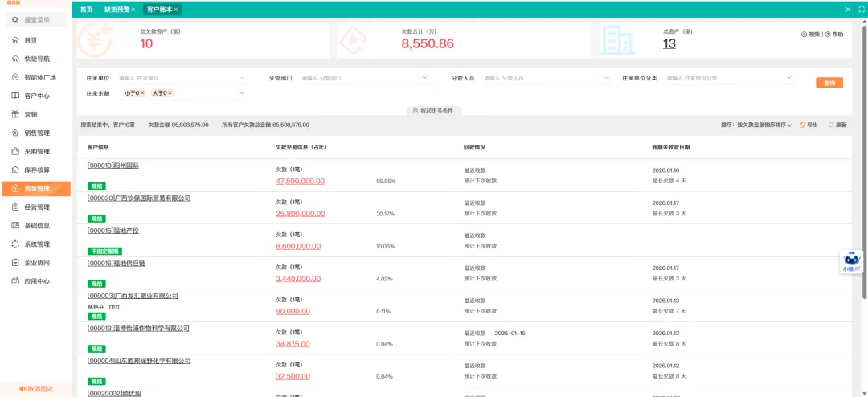The image size is (868, 397).
Task: Click the 55.55% percentage value
Action: [386, 181]
